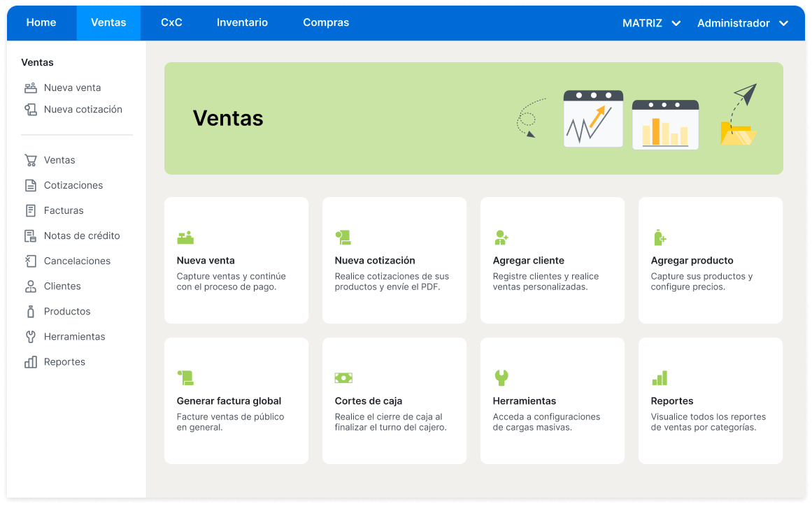Open Herramientas in sidebar
The image size is (812, 506).
coord(75,337)
